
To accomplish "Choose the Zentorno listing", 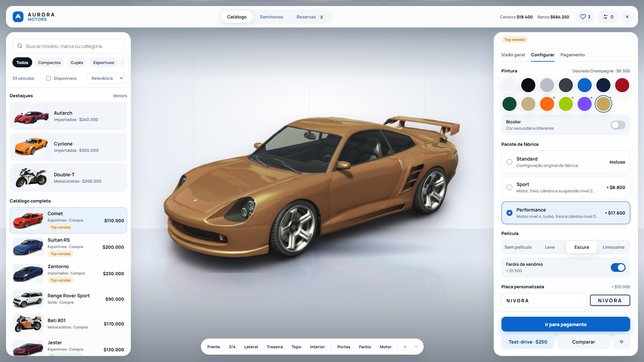I will [x=68, y=274].
